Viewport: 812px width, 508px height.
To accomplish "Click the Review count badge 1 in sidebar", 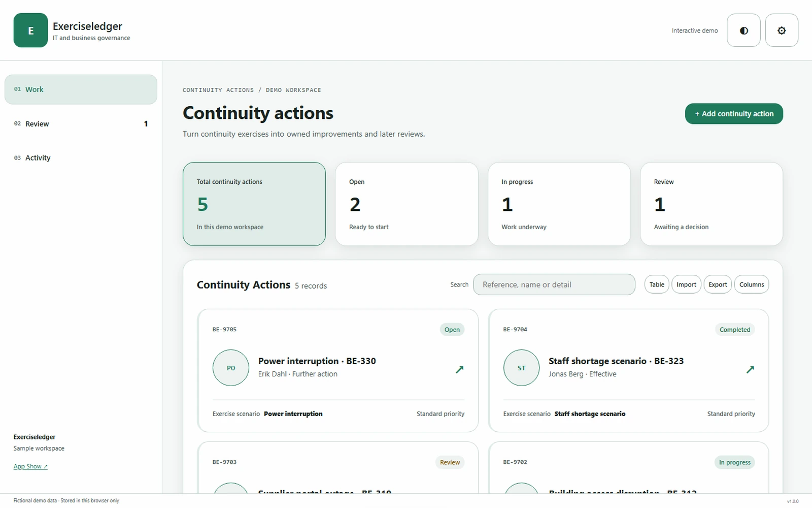I will pyautogui.click(x=146, y=123).
